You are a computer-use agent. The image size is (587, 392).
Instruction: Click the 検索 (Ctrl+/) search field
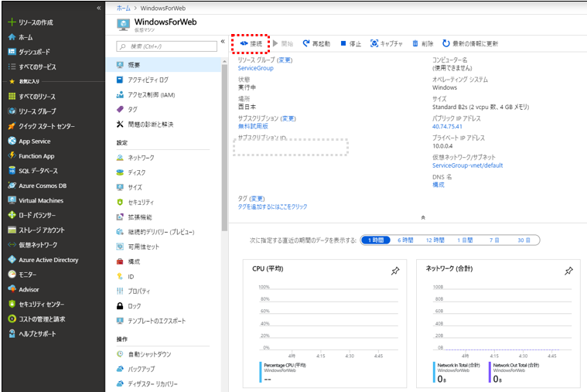click(x=166, y=46)
